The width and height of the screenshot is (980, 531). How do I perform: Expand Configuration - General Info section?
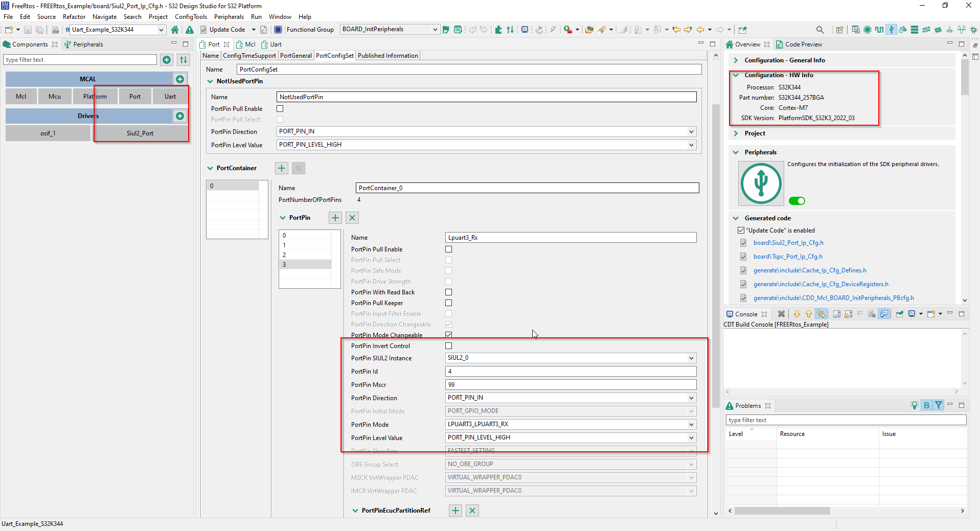coord(736,60)
